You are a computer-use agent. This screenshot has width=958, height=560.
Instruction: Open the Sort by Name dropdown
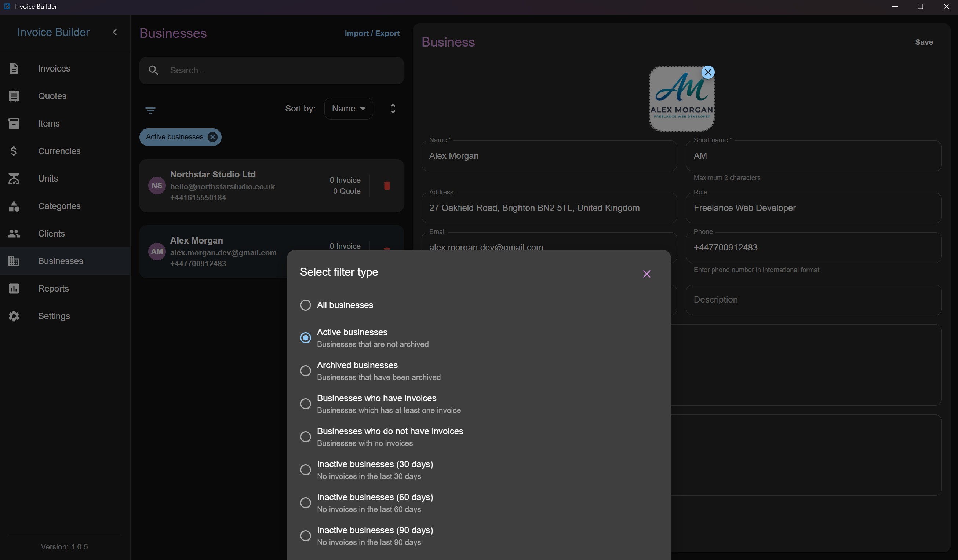pos(348,109)
